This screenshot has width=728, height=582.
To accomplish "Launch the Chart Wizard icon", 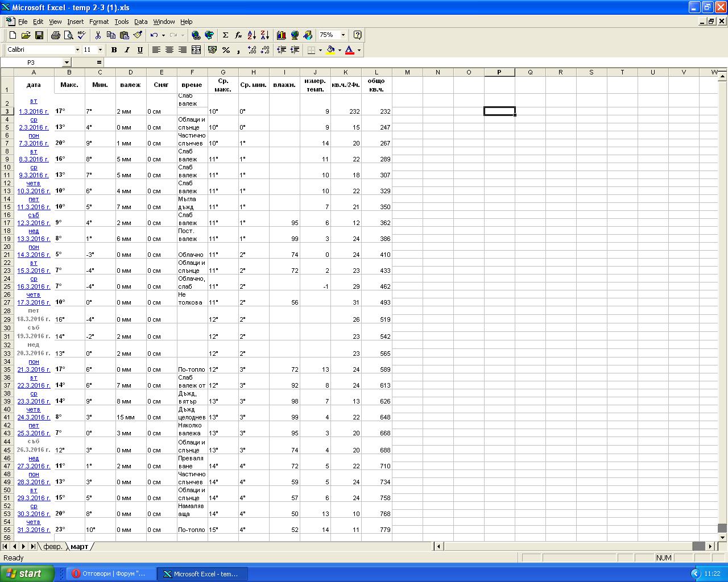I will (x=281, y=35).
